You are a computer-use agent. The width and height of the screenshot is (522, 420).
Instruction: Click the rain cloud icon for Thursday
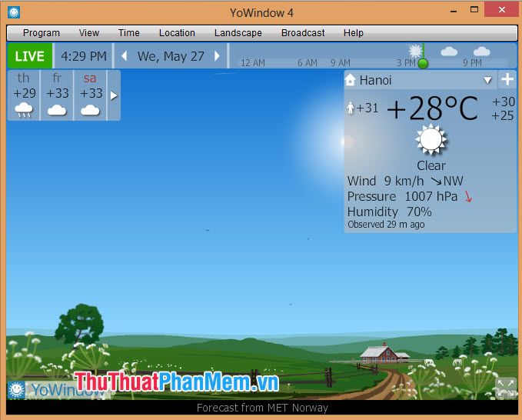[x=24, y=110]
